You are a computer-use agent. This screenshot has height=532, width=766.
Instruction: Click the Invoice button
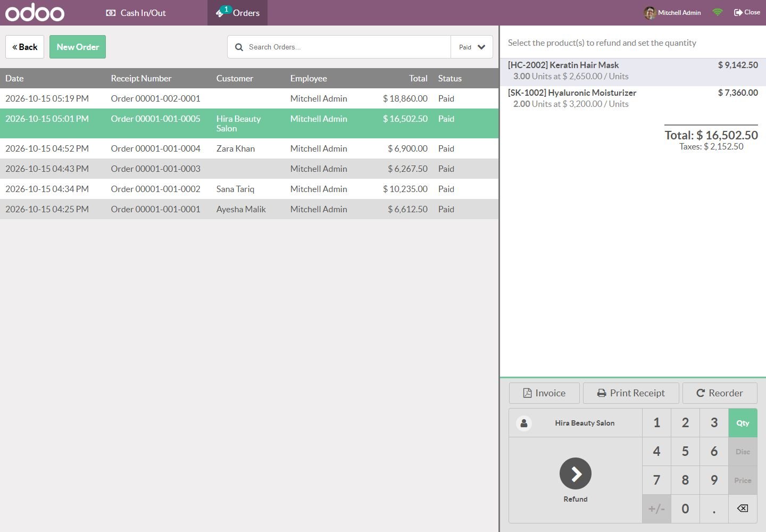click(544, 393)
